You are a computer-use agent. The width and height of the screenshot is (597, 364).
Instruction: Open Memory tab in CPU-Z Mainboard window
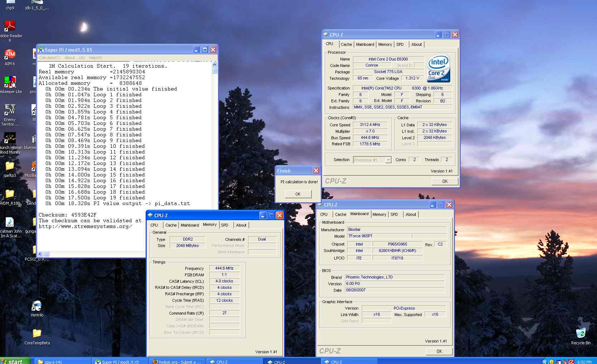tap(379, 214)
